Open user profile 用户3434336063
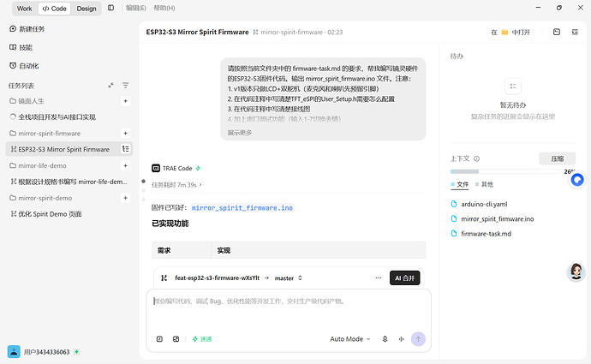The image size is (591, 364). tap(47, 352)
